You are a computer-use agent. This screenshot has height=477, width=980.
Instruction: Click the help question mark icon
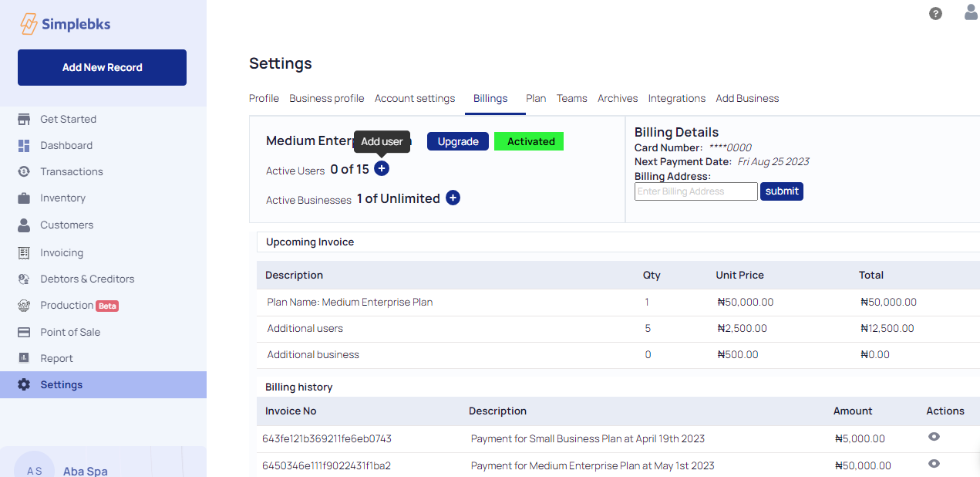click(x=935, y=13)
